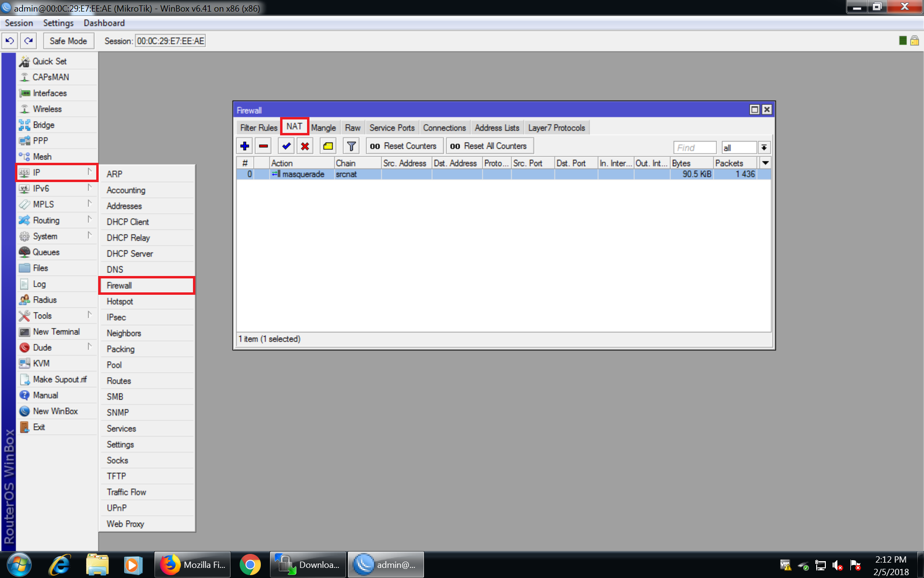The height and width of the screenshot is (578, 924).
Task: Select the masquerade srcnat rule row
Action: pyautogui.click(x=503, y=174)
